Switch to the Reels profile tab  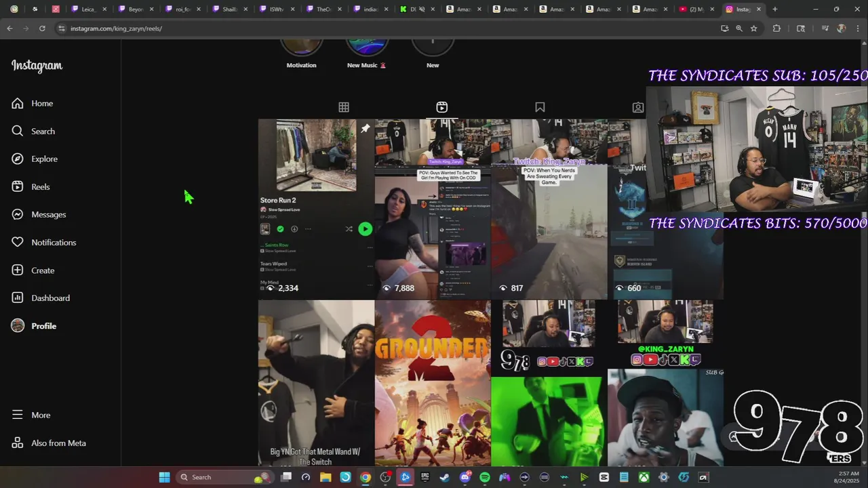pos(441,107)
